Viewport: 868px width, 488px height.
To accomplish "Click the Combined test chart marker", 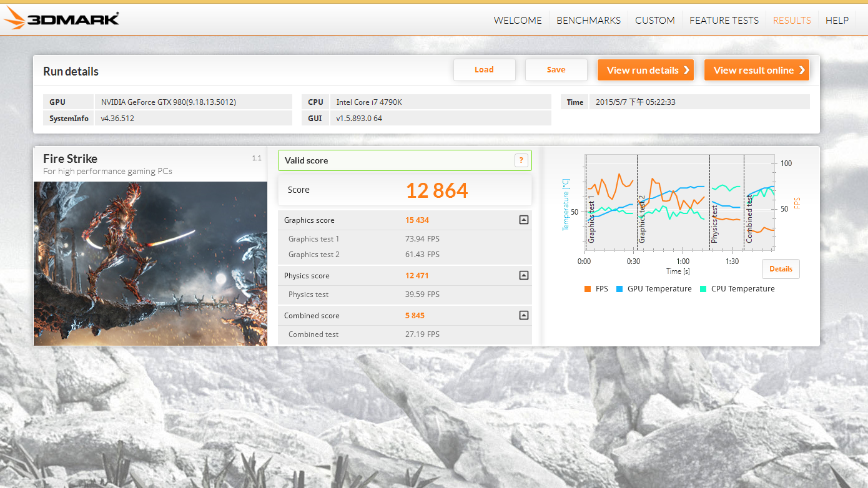I will coord(749,218).
